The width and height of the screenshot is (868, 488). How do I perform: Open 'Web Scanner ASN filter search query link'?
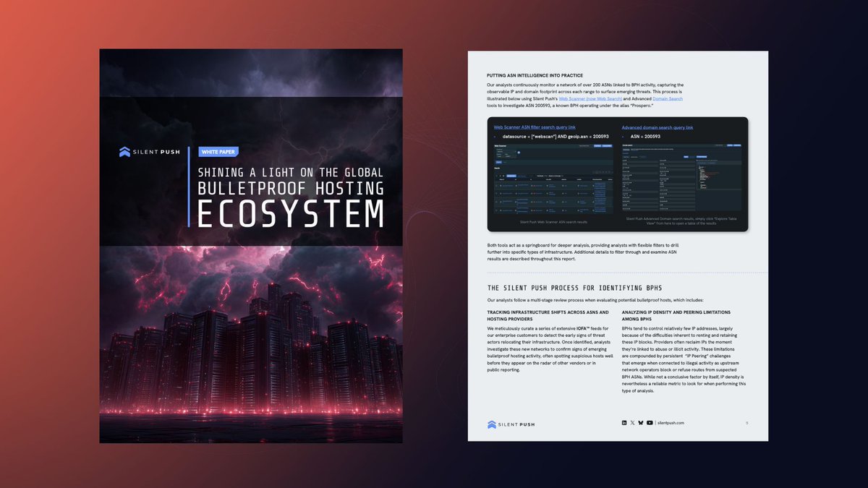tap(535, 127)
